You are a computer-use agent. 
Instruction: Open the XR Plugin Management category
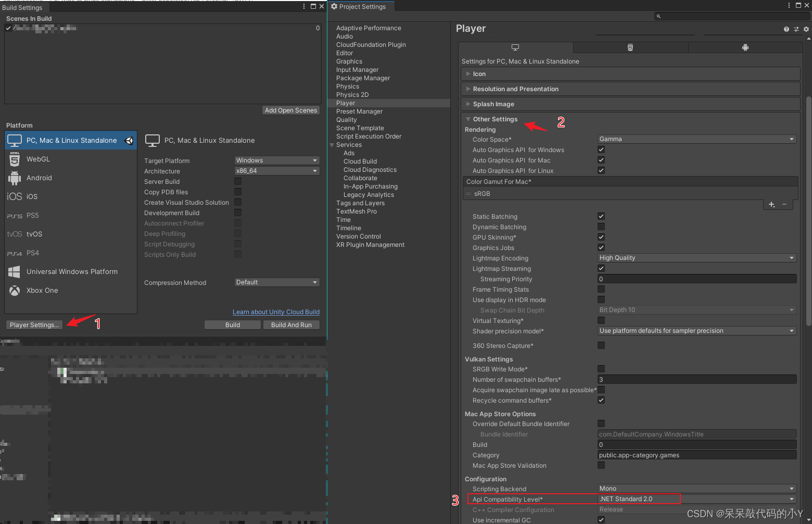pyautogui.click(x=370, y=245)
